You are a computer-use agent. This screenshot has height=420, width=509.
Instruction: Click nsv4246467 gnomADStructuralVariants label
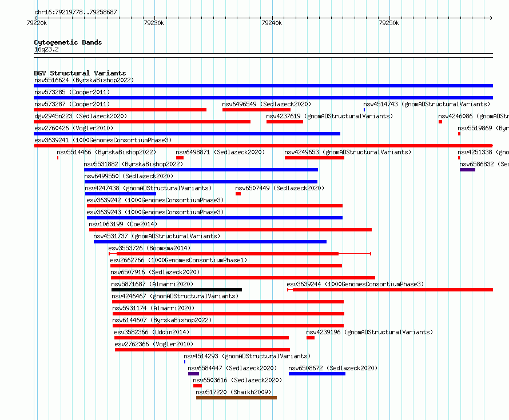[175, 296]
